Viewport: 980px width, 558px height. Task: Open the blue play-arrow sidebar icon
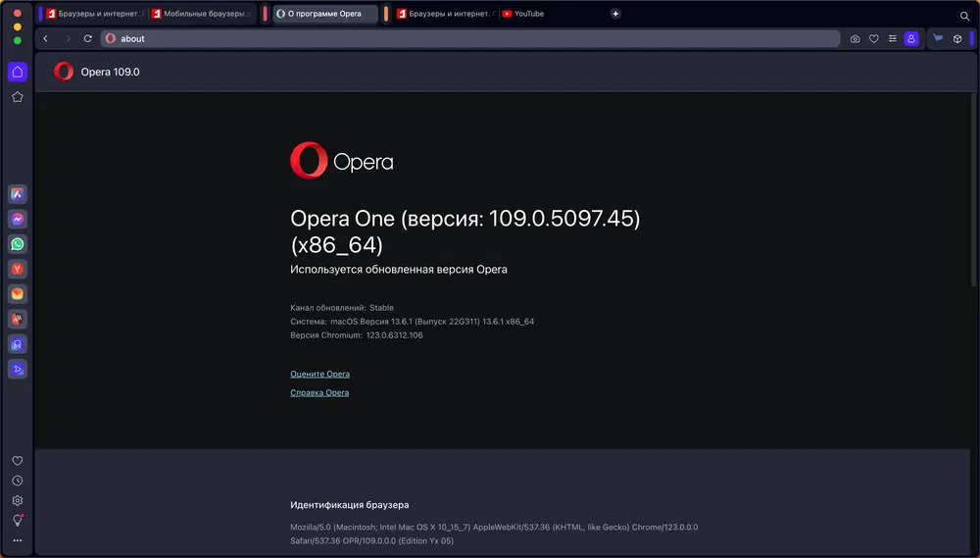[18, 369]
